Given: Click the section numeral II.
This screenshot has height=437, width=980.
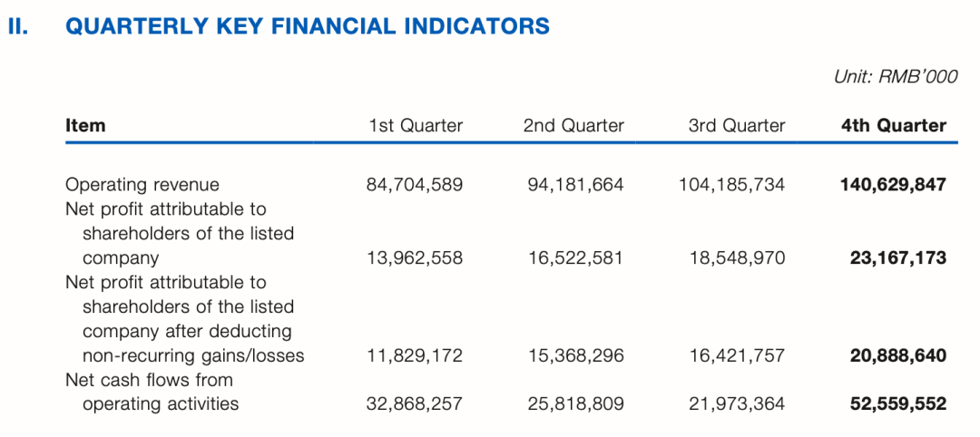Looking at the screenshot, I should coord(18,26).
